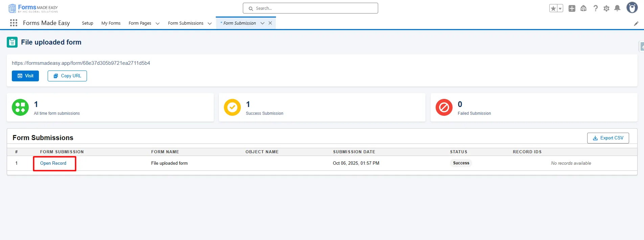This screenshot has height=240, width=644.
Task: Click the pencil edit navigation icon
Action: coord(636,24)
